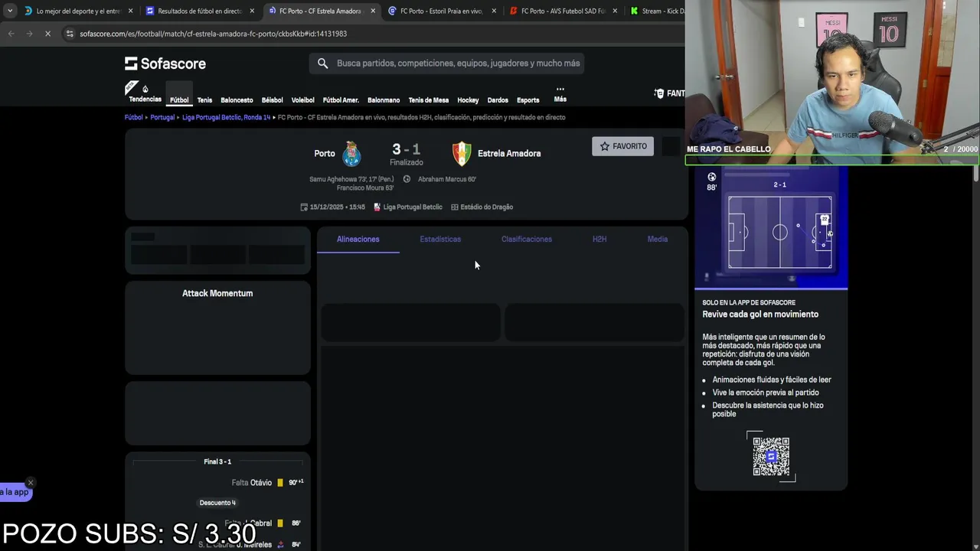Open the tab search dropdown arrow
This screenshot has width=980, height=551.
click(9, 11)
